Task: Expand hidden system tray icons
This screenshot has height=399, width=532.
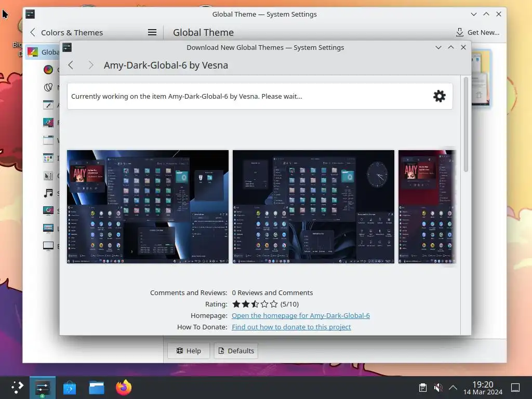Action: coord(453,388)
